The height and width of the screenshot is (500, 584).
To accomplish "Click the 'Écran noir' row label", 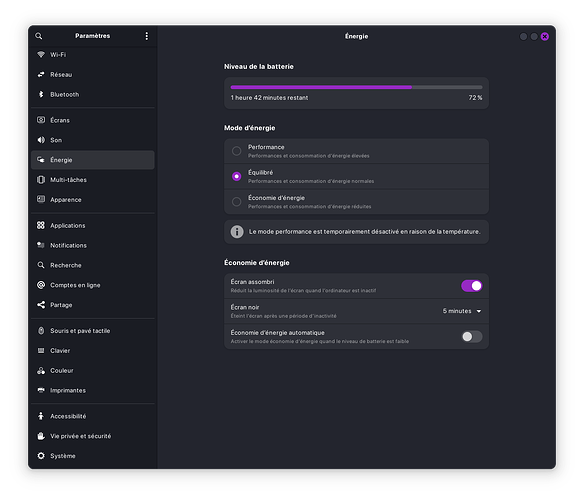I will (x=245, y=307).
